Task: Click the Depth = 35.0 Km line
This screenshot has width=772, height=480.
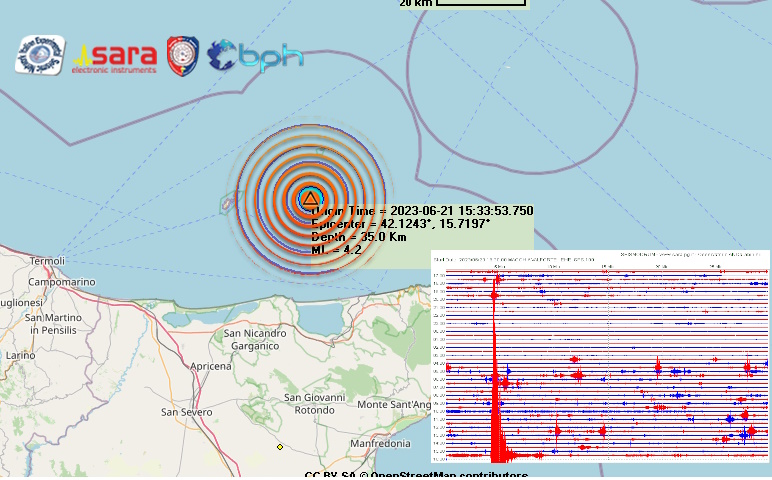Action: (359, 237)
